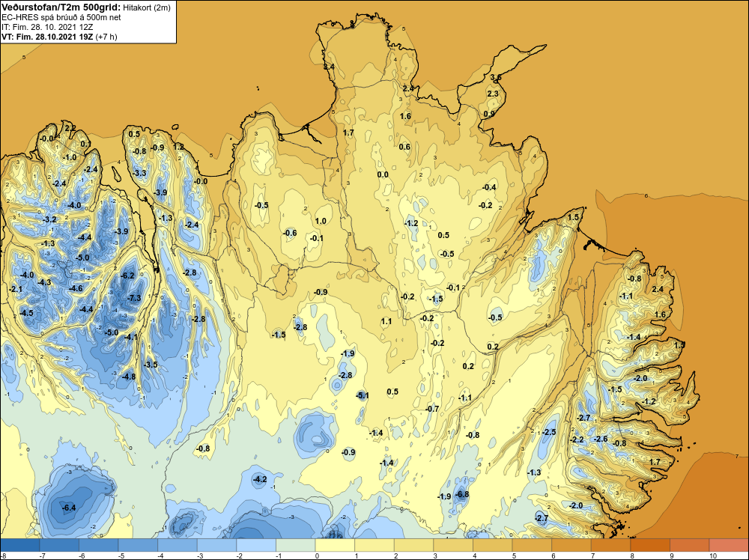
Task: Pick the legend swatch between 3 and 4
Action: [x=453, y=545]
